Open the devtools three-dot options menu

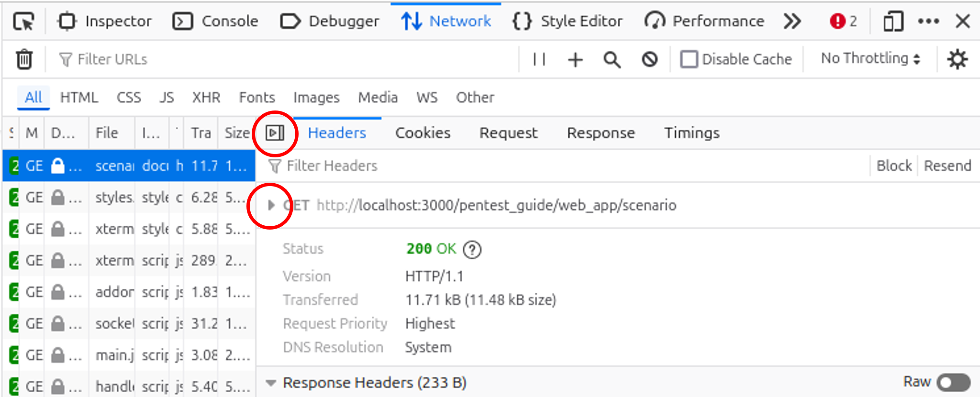click(x=928, y=22)
